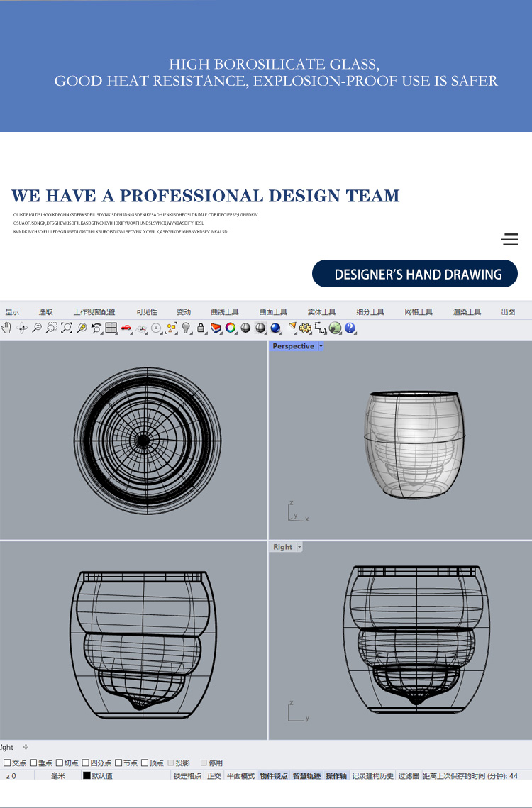The height and width of the screenshot is (808, 532).
Task: Select the Zoom selected icon
Action: (82, 328)
